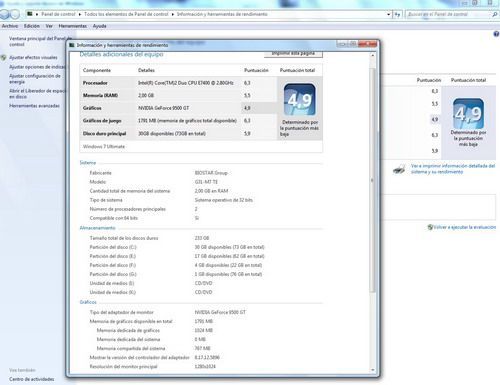Focus the Buscar en el Panel de control field
The image size is (500, 385).
click(x=449, y=14)
